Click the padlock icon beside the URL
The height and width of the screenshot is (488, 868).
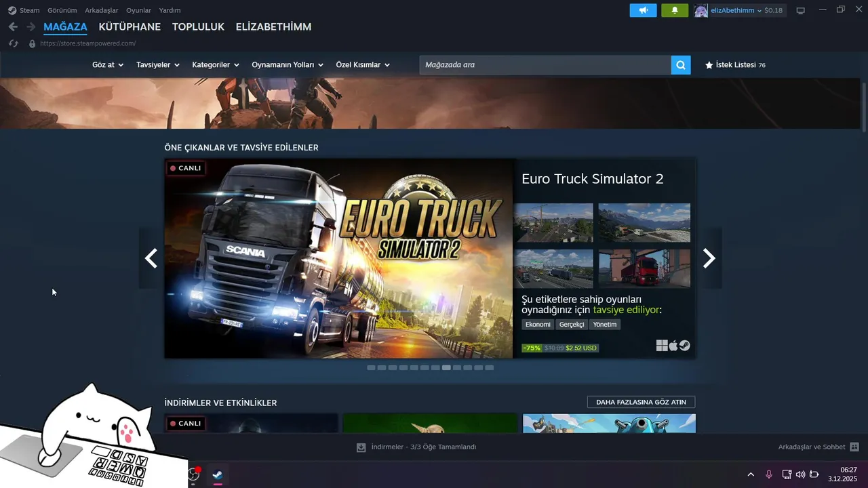pyautogui.click(x=32, y=43)
